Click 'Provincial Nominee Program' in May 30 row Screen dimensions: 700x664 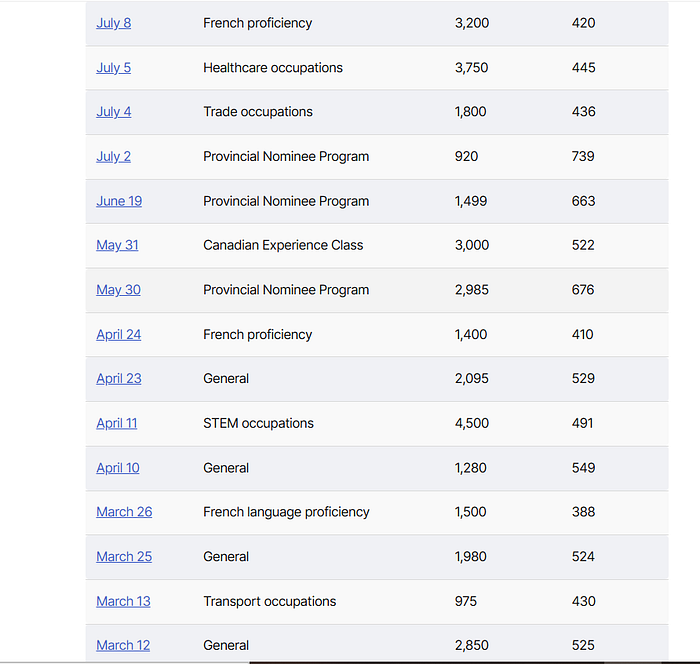pos(286,290)
